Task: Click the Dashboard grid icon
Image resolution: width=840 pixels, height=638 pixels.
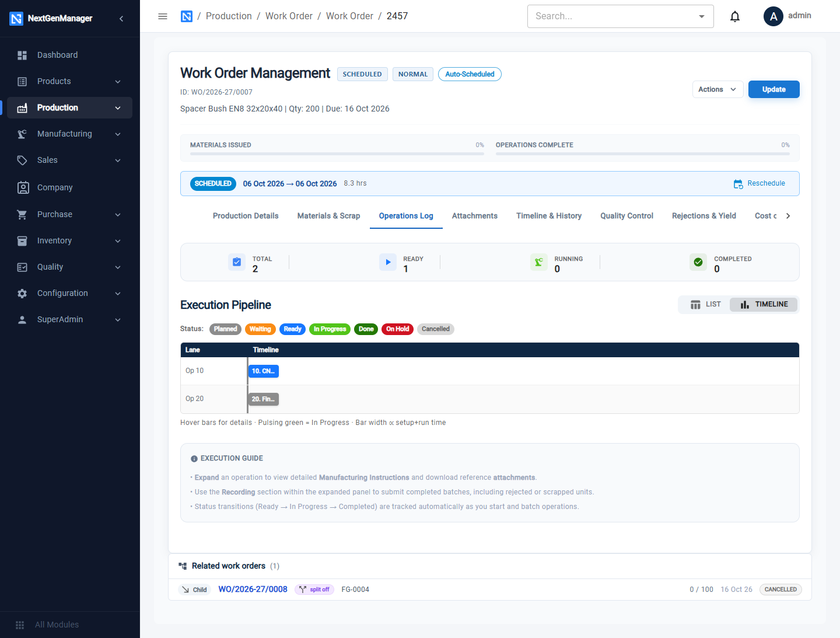Action: tap(22, 55)
